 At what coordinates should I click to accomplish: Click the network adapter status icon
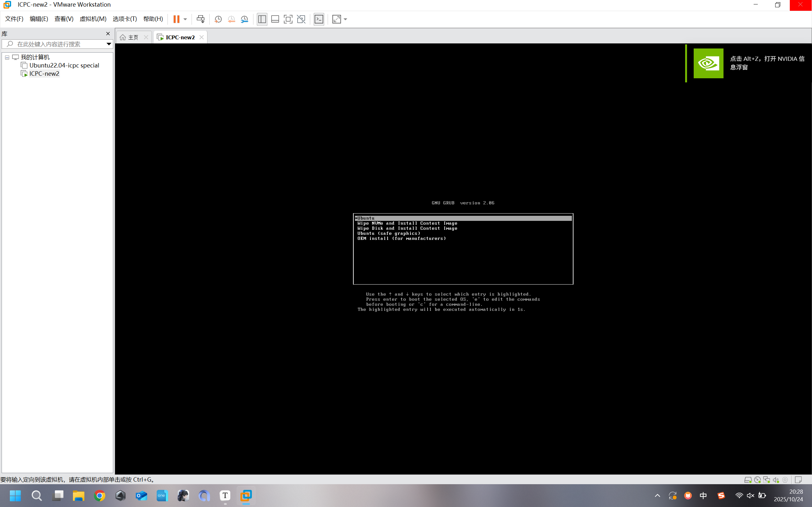click(x=766, y=479)
